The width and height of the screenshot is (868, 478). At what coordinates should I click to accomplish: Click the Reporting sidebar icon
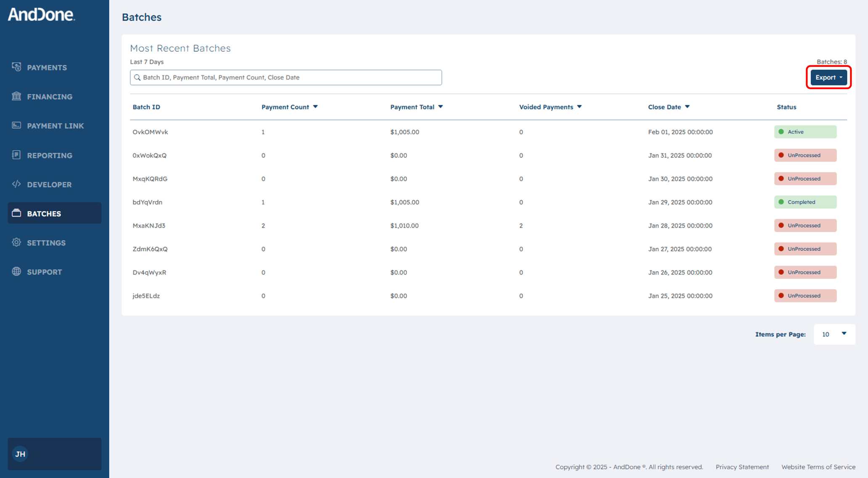tap(16, 155)
